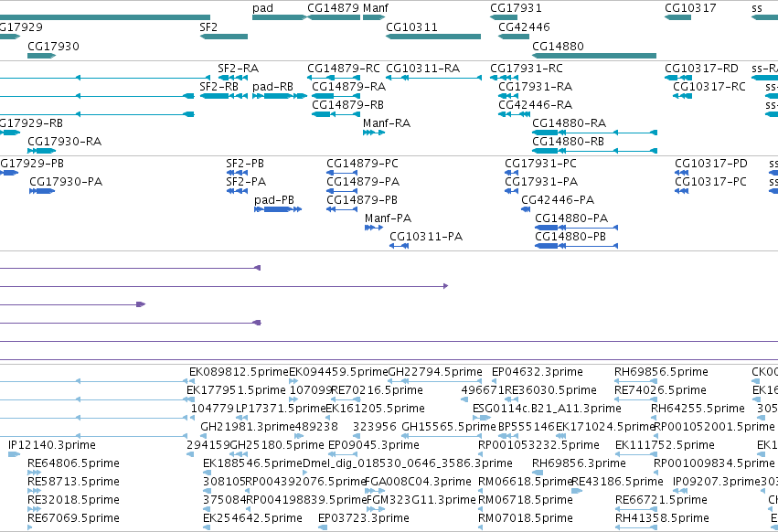Select the CG10311-RA transcript line

pyautogui.click(x=433, y=78)
